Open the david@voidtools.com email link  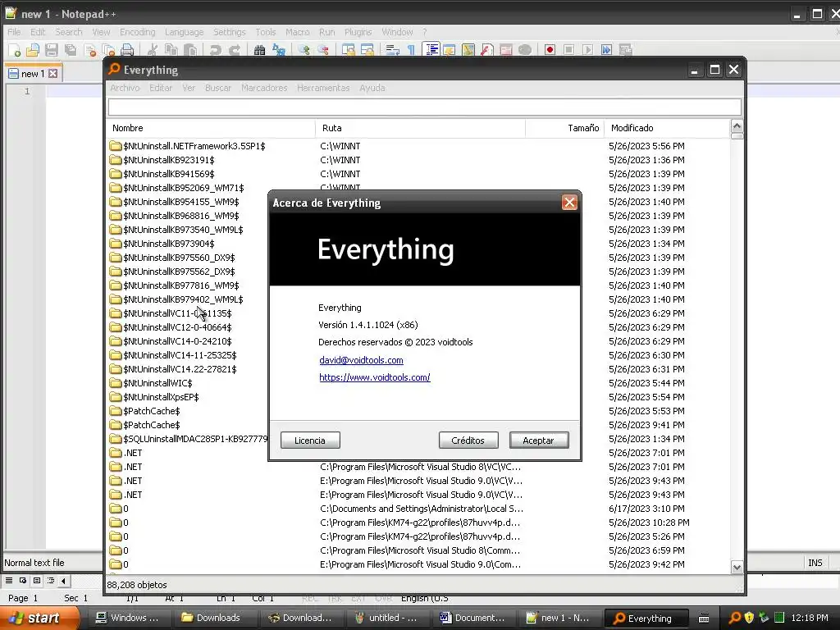[x=361, y=361]
